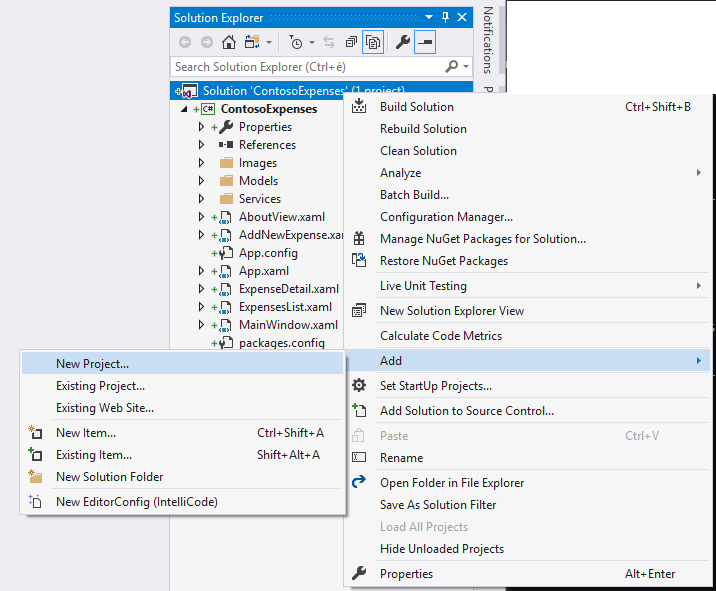This screenshot has height=591, width=716.
Task: Expand the Services folder
Action: click(x=201, y=199)
